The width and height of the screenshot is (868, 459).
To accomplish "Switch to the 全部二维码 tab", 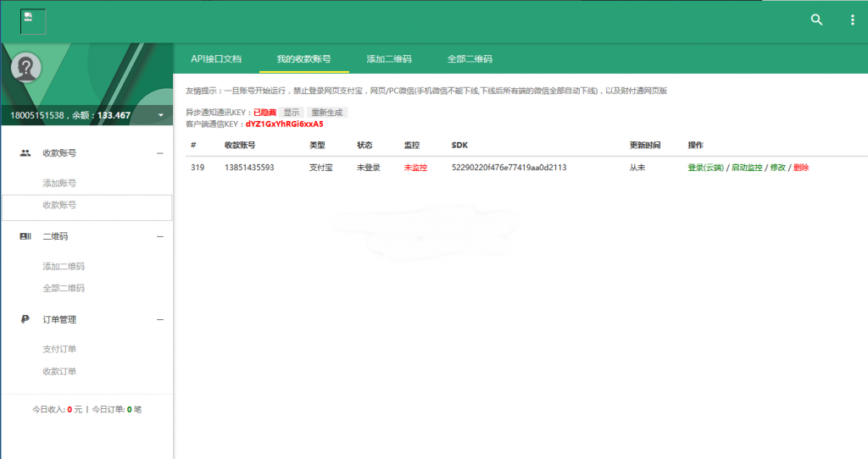I will (x=470, y=58).
